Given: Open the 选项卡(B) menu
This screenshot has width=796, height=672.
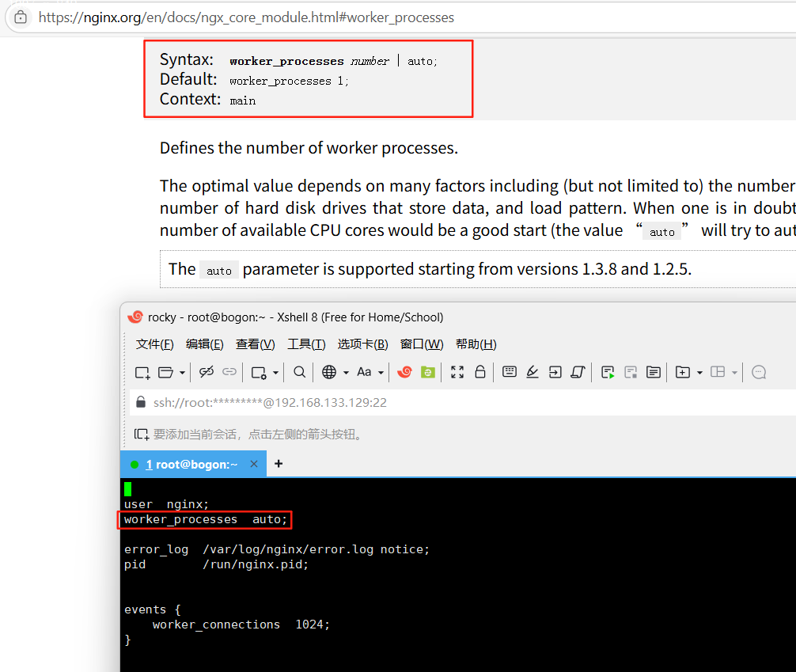Looking at the screenshot, I should [363, 344].
